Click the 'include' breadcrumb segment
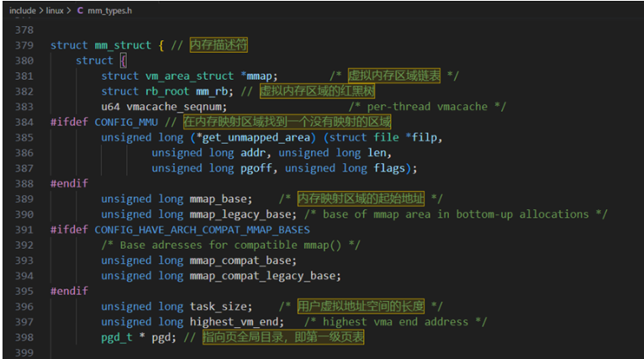Image resolution: width=644 pixels, height=359 pixels. point(22,11)
